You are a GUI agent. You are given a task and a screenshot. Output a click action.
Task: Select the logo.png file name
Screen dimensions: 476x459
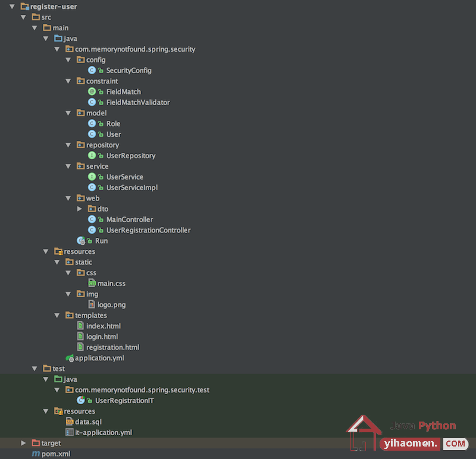coord(111,305)
